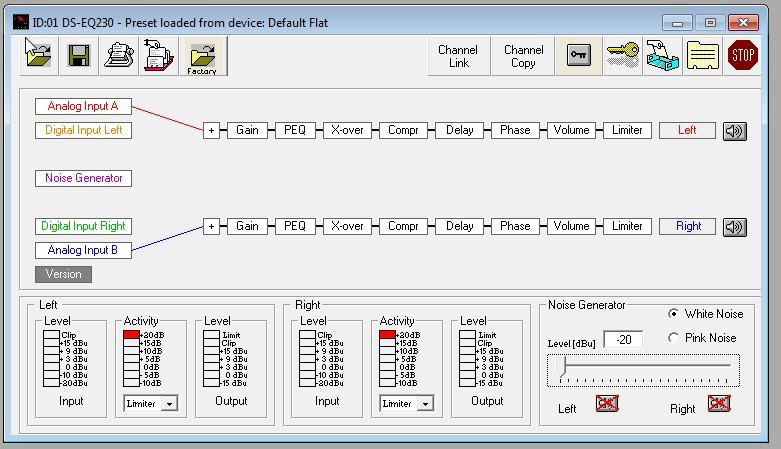
Task: Click the red STOP icon
Action: [x=742, y=56]
